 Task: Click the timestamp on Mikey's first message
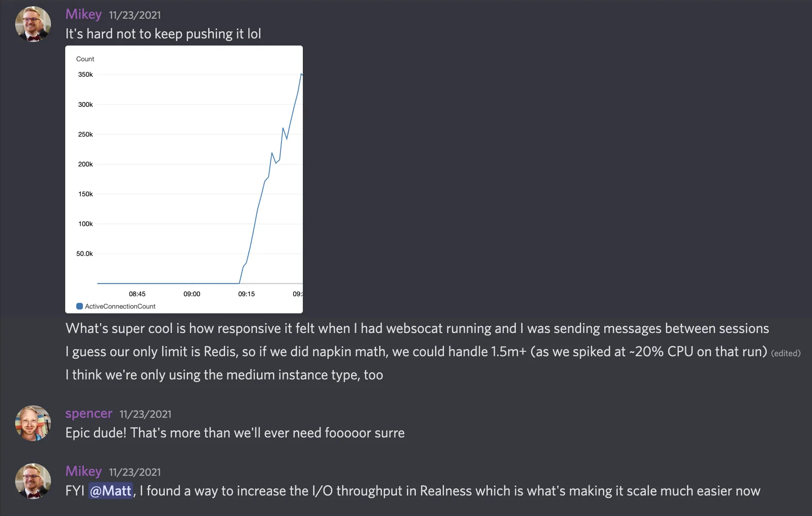tap(135, 15)
